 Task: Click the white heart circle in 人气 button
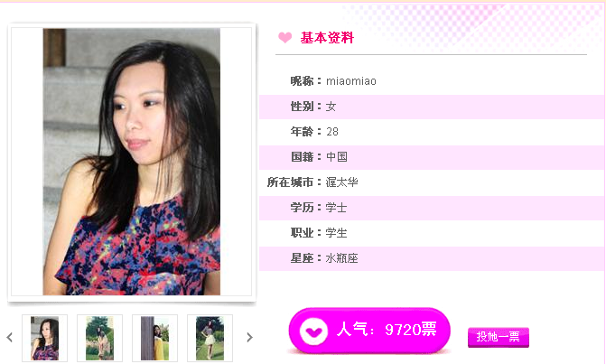[x=313, y=331]
